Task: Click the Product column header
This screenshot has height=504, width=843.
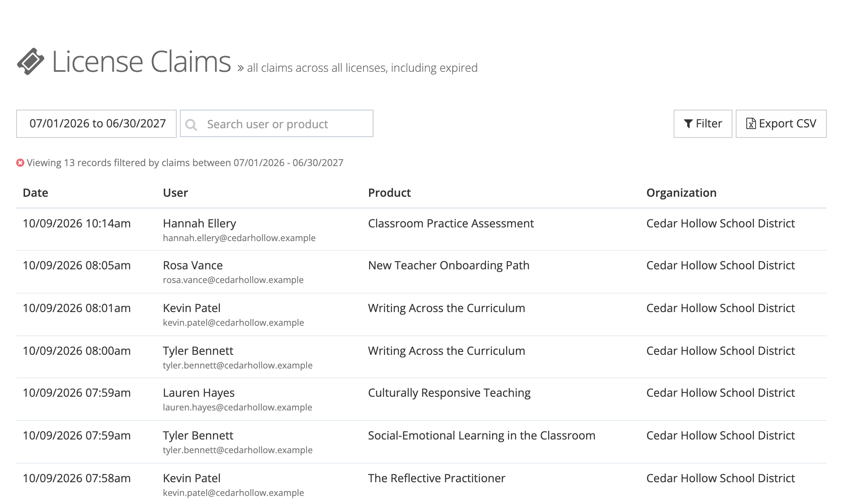Action: coord(389,193)
